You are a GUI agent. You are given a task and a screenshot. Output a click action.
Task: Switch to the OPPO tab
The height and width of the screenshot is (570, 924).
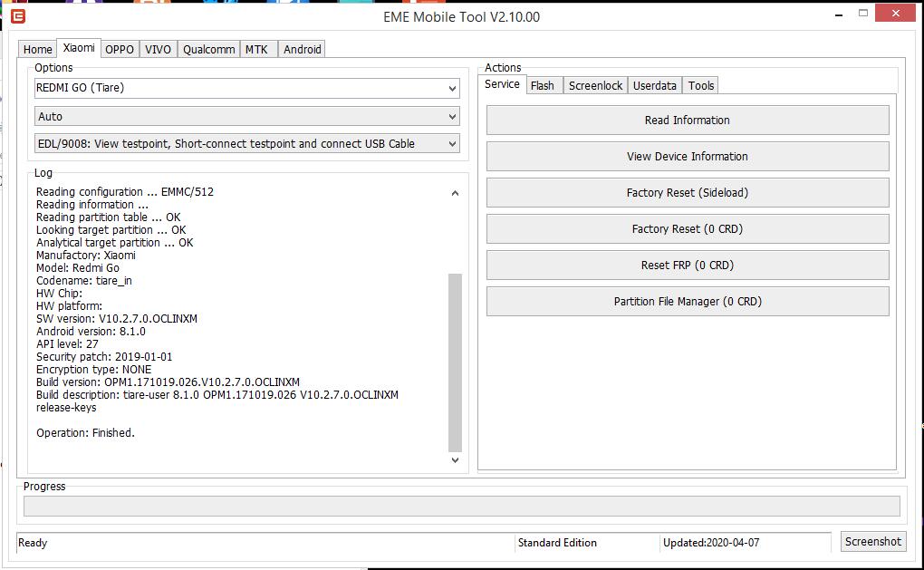click(120, 50)
